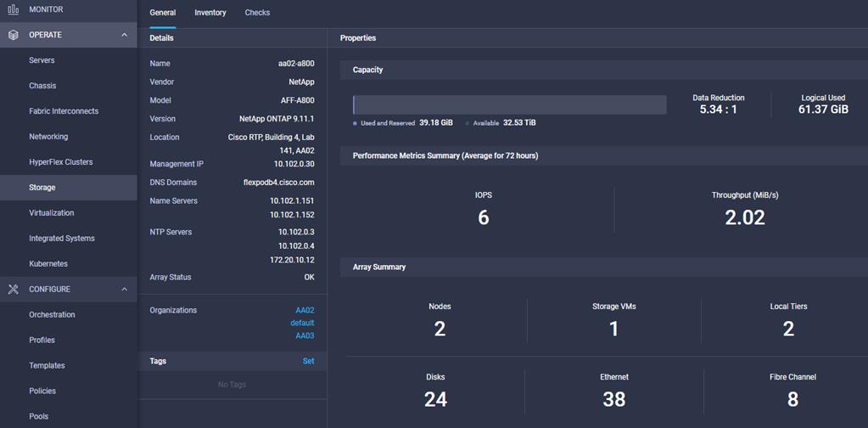
Task: Click the capacity usage bar
Action: [509, 104]
